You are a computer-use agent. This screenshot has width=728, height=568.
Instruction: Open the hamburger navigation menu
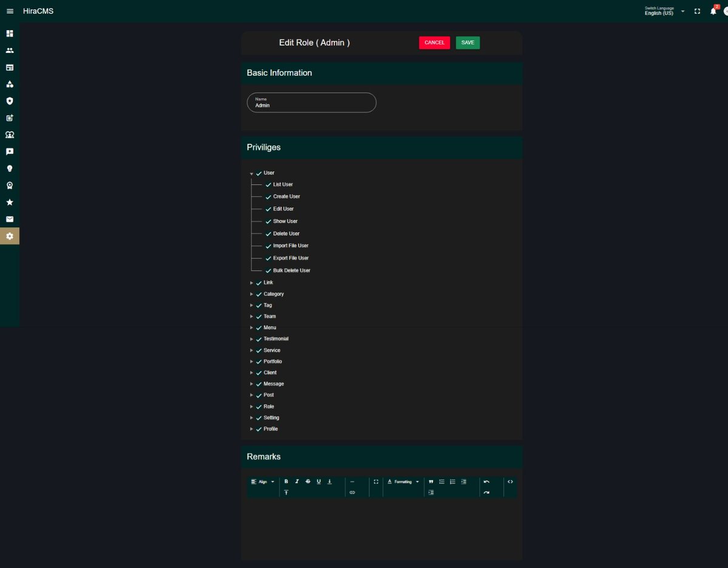pos(10,12)
